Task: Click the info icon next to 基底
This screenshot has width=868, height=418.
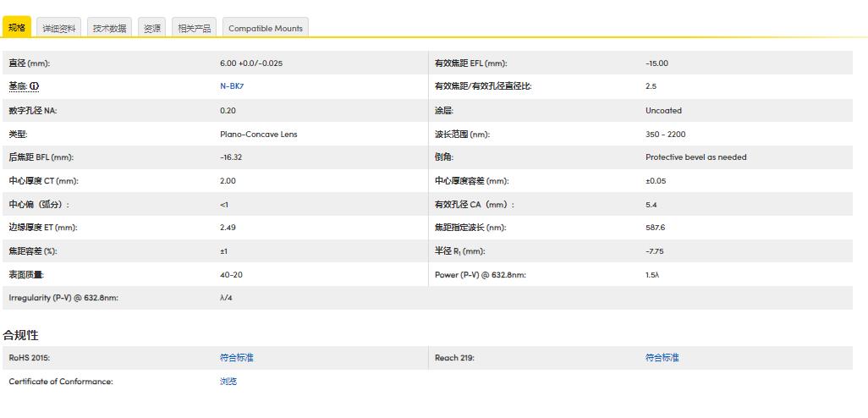Action: tap(35, 86)
